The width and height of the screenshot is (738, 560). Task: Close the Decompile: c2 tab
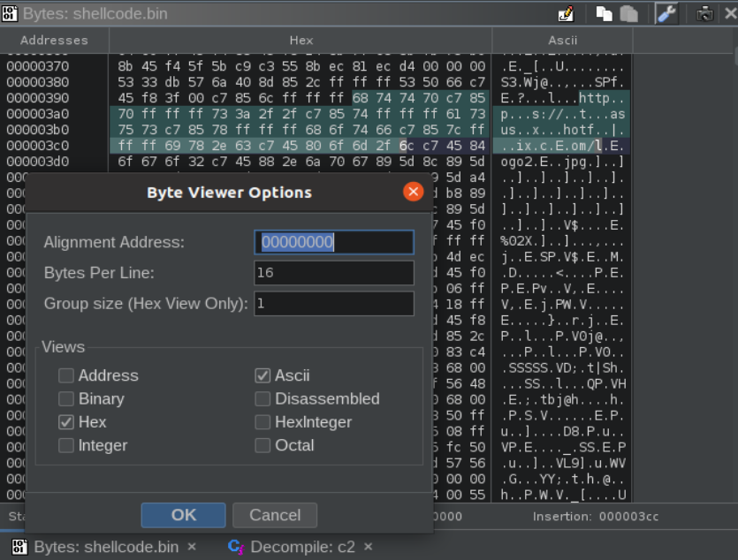368,547
